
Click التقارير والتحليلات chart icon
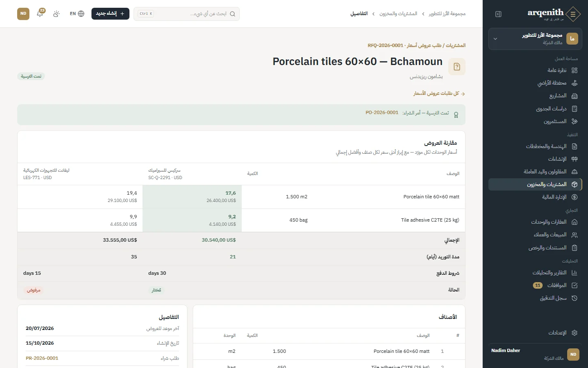click(575, 273)
